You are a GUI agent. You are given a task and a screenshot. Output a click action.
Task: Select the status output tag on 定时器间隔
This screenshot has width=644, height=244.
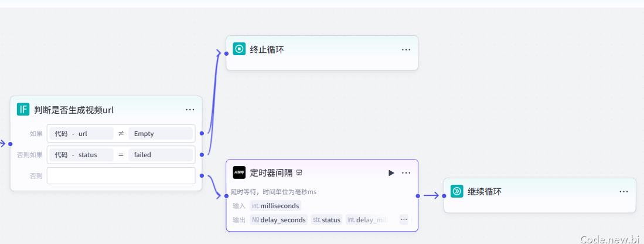pyautogui.click(x=326, y=220)
